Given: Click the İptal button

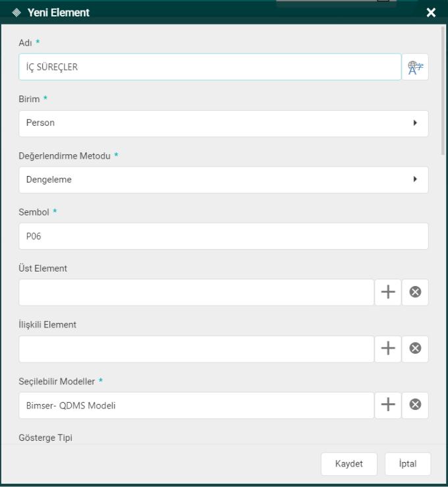Looking at the screenshot, I should (407, 463).
